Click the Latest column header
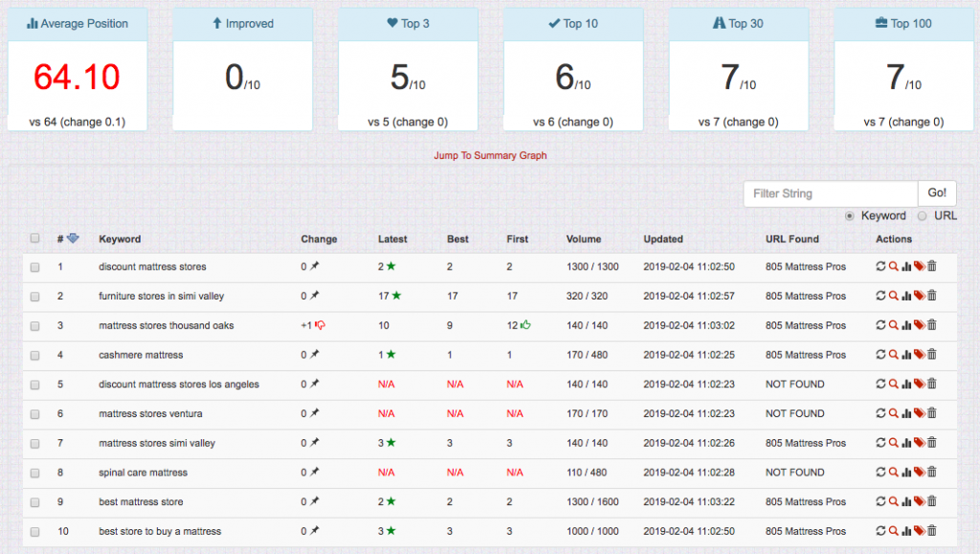Viewport: 980px width, 554px height. tap(392, 238)
